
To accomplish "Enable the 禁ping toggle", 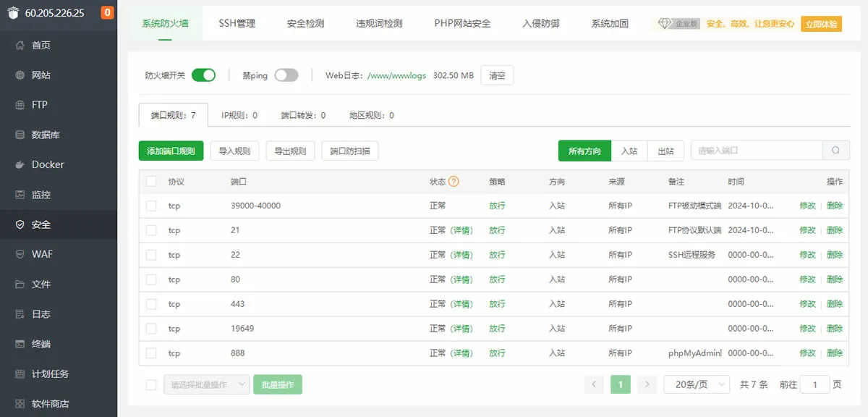I will pos(286,75).
